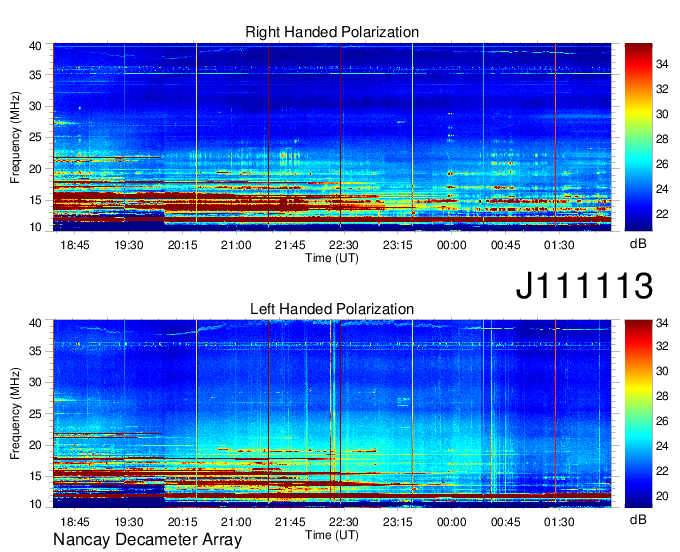Click the 00:45 tick on top plot time axis
Viewport: 680px width, 552px height.
pyautogui.click(x=505, y=245)
